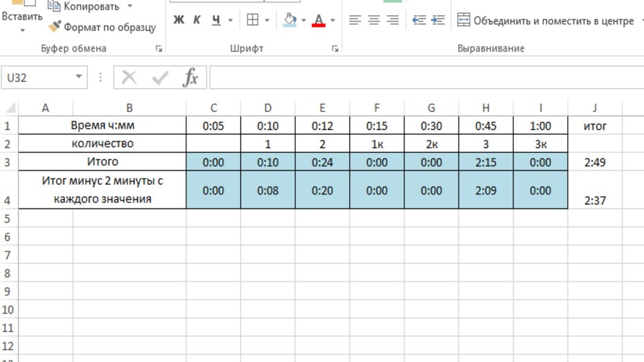This screenshot has width=644, height=362.
Task: Click the cell containing 0:45
Action: [486, 125]
